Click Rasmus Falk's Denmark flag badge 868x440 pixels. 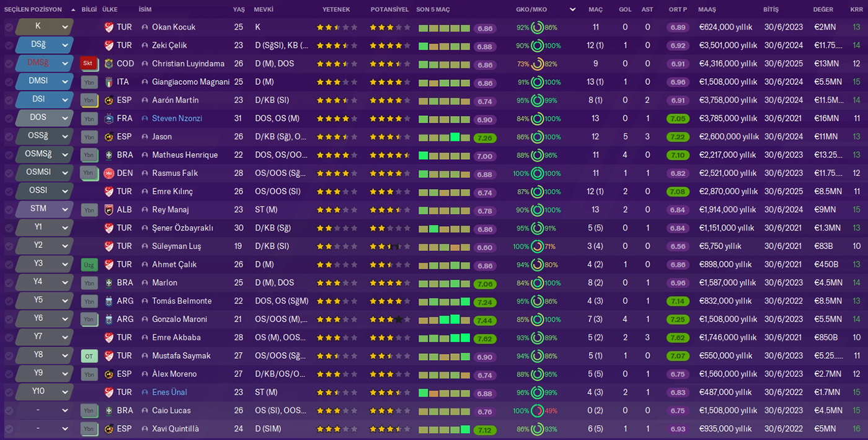click(109, 174)
